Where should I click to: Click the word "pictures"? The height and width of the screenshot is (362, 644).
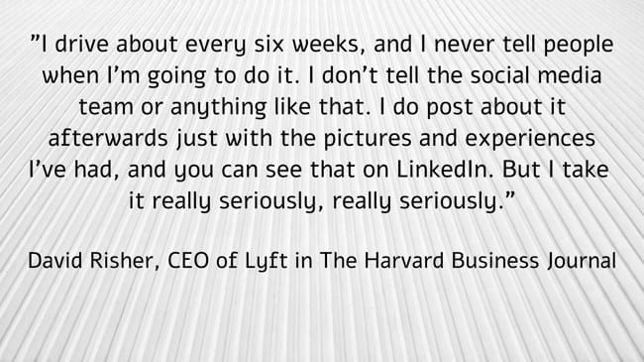368,139
